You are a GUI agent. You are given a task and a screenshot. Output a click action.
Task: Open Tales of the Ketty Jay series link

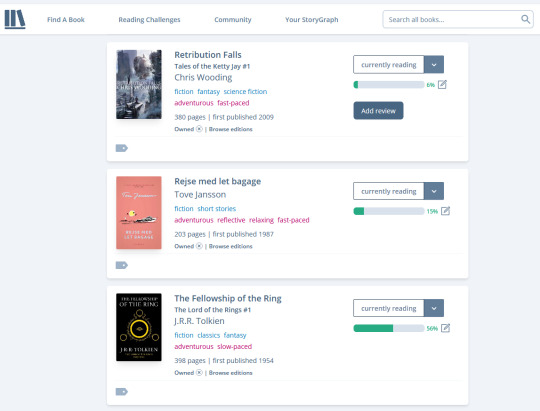[212, 66]
